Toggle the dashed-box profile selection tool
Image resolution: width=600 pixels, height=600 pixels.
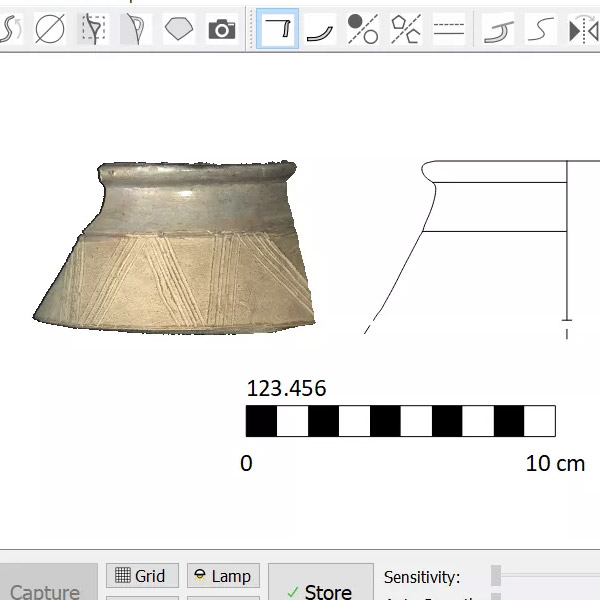tap(93, 29)
